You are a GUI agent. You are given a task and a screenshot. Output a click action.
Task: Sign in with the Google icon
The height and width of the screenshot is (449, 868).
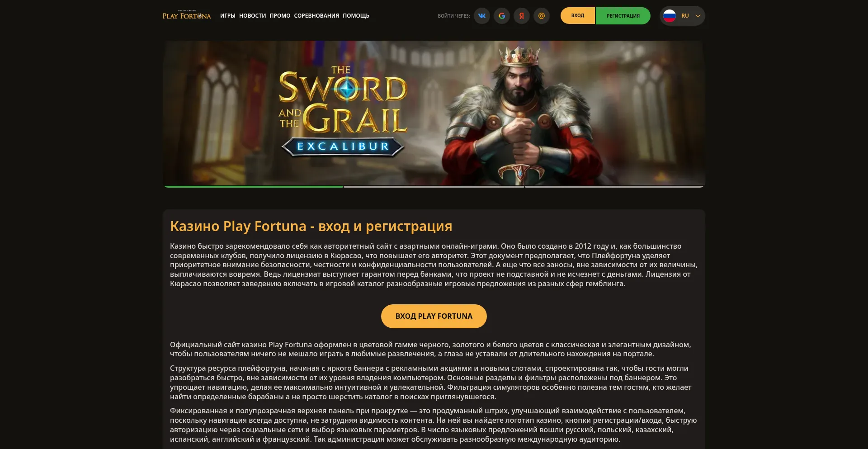tap(502, 16)
